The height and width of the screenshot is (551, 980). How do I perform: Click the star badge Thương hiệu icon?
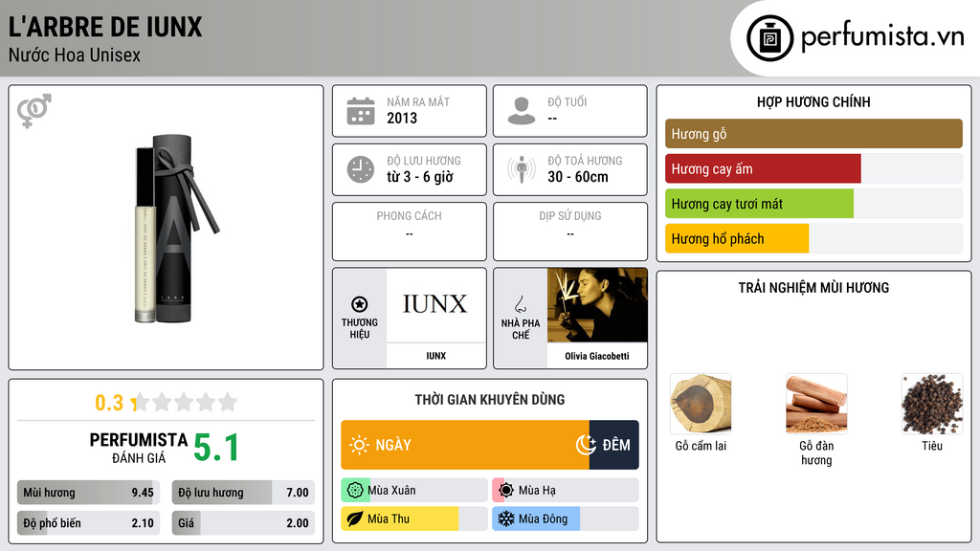(360, 304)
